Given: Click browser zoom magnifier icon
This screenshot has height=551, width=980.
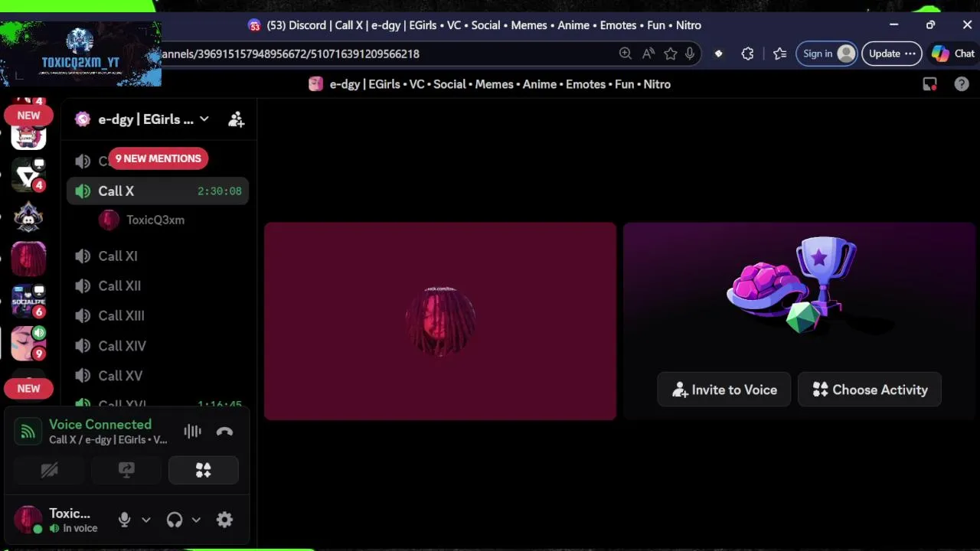Looking at the screenshot, I should click(x=626, y=54).
